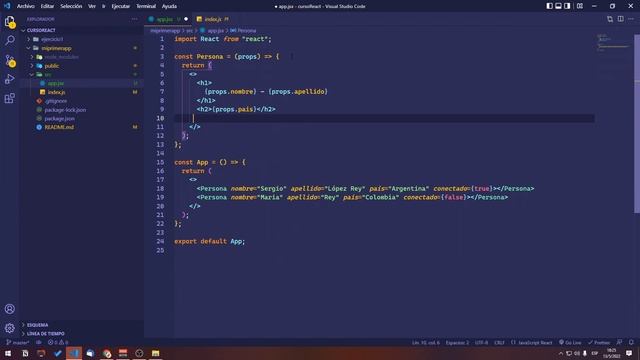Image resolution: width=640 pixels, height=360 pixels.
Task: Open the Editar menu
Action: click(47, 6)
